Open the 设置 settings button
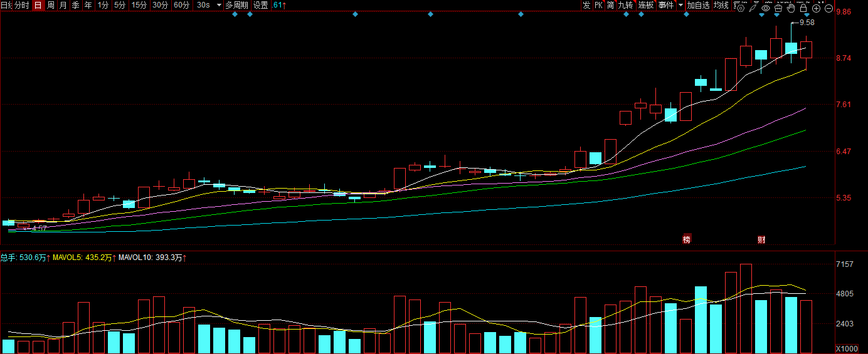 click(261, 5)
